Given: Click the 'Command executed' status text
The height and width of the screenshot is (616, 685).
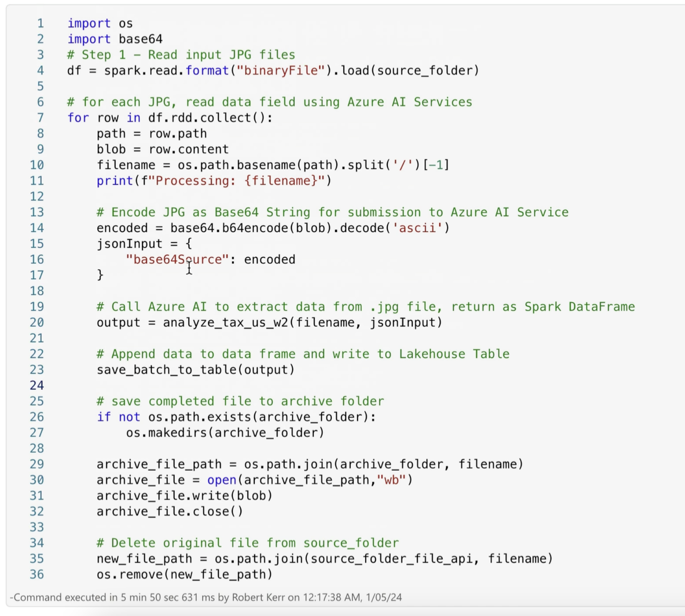Looking at the screenshot, I should click(206, 598).
